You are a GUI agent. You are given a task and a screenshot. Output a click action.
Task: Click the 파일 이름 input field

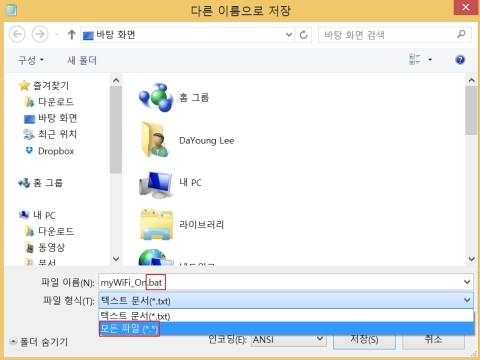pos(286,283)
